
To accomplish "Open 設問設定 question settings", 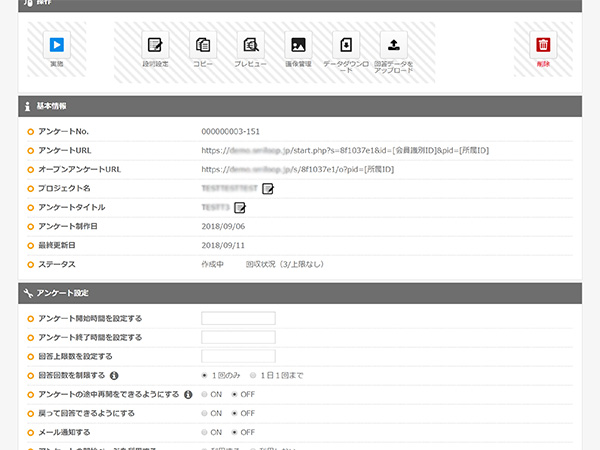I will click(x=155, y=44).
